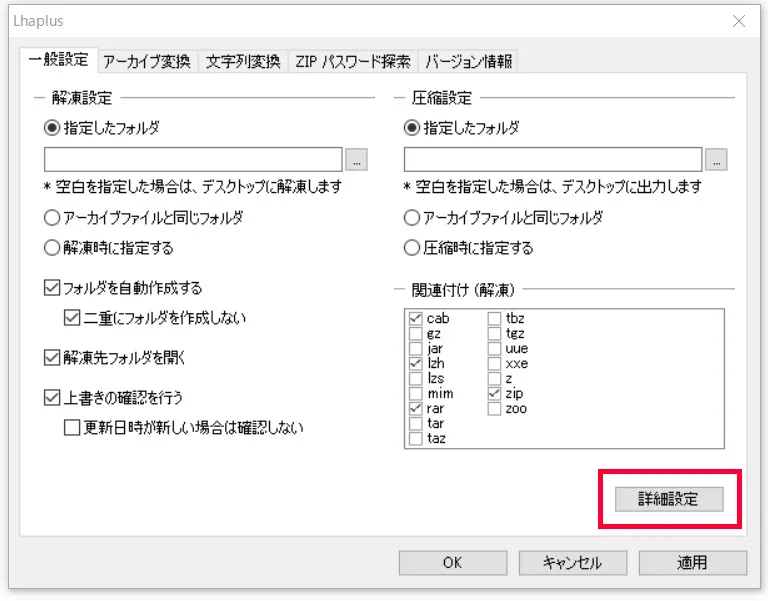Open the 文字列変換 tab

pyautogui.click(x=243, y=62)
